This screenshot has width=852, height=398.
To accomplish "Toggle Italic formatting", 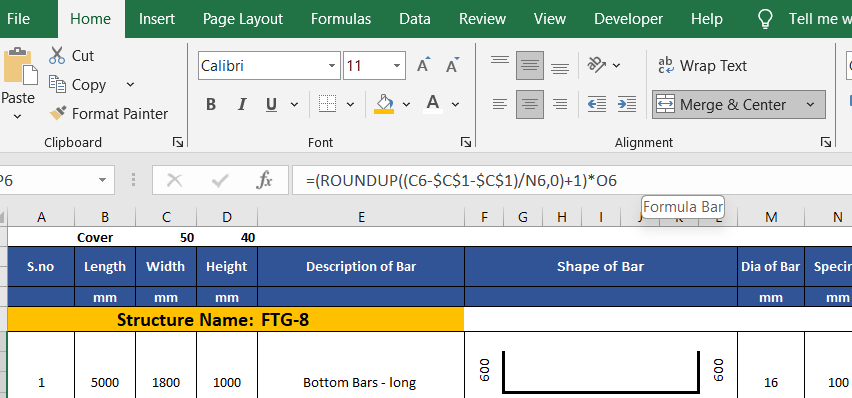I will (x=242, y=104).
